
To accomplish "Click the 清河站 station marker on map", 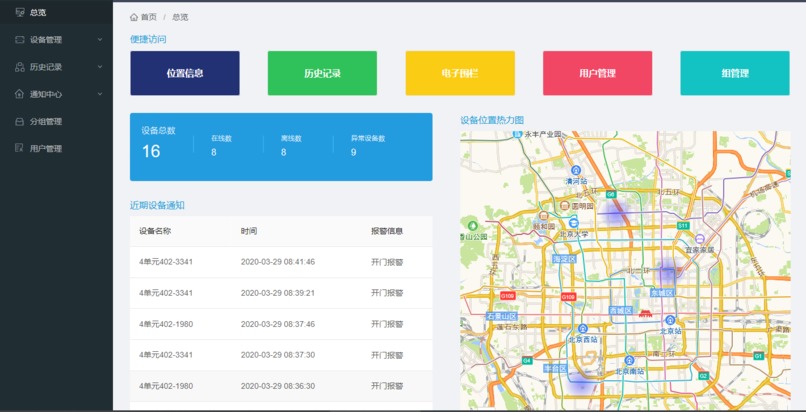I will [x=576, y=170].
